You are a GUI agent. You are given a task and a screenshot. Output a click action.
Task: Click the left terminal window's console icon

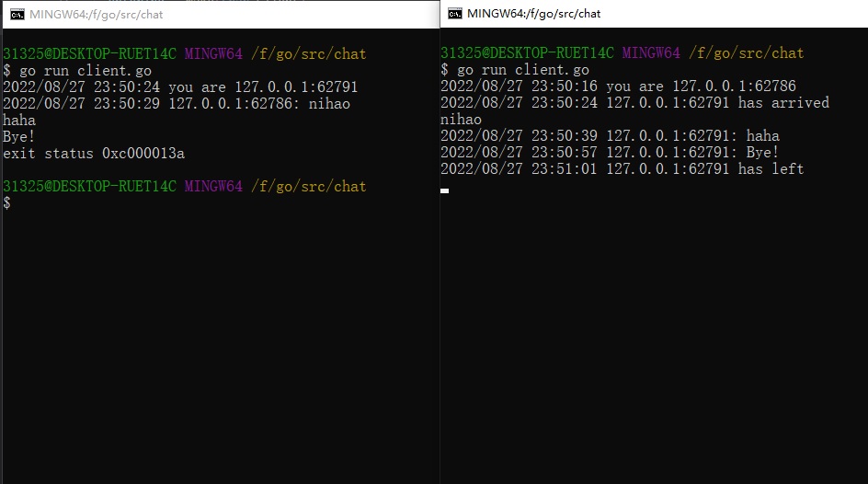17,15
